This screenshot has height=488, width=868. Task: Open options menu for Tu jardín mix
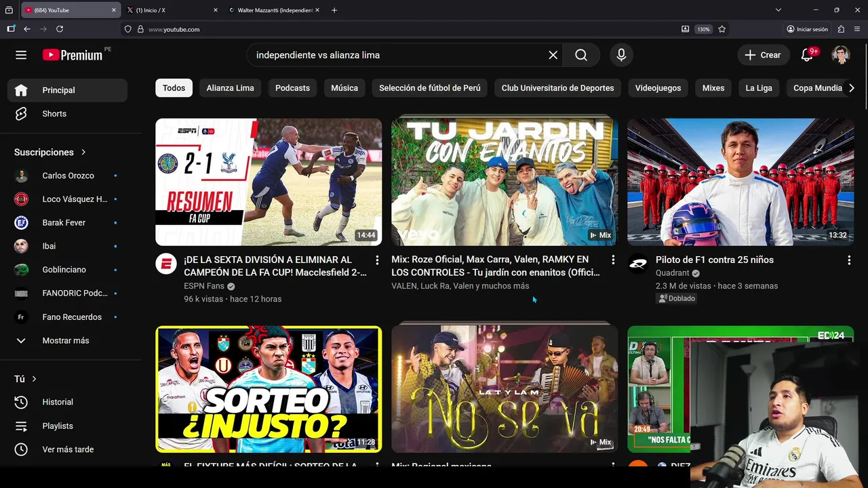point(613,260)
